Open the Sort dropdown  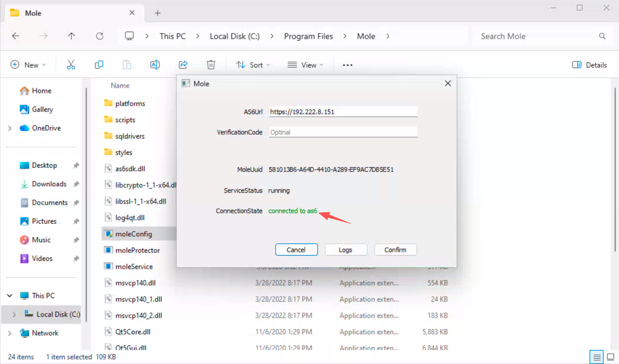[x=253, y=65]
